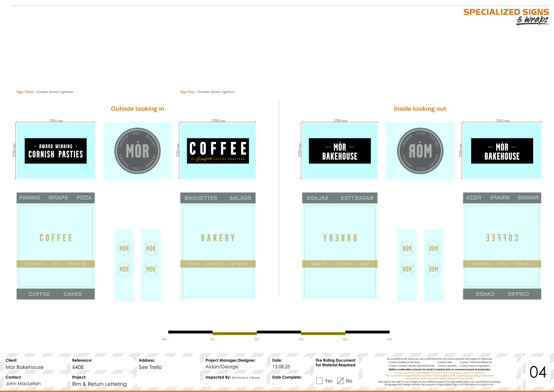Click the mirrored BAKERY panel text
Image resolution: width=554 pixels, height=392 pixels.
click(340, 238)
